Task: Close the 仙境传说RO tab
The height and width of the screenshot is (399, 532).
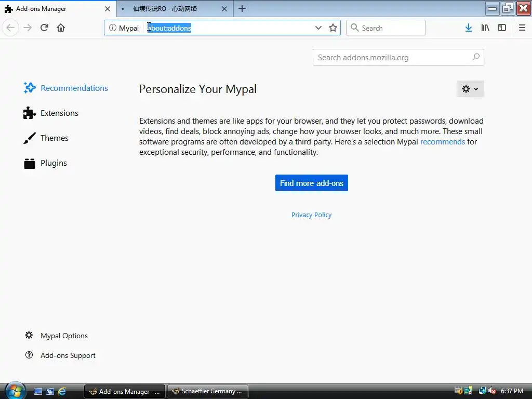Action: click(x=224, y=9)
